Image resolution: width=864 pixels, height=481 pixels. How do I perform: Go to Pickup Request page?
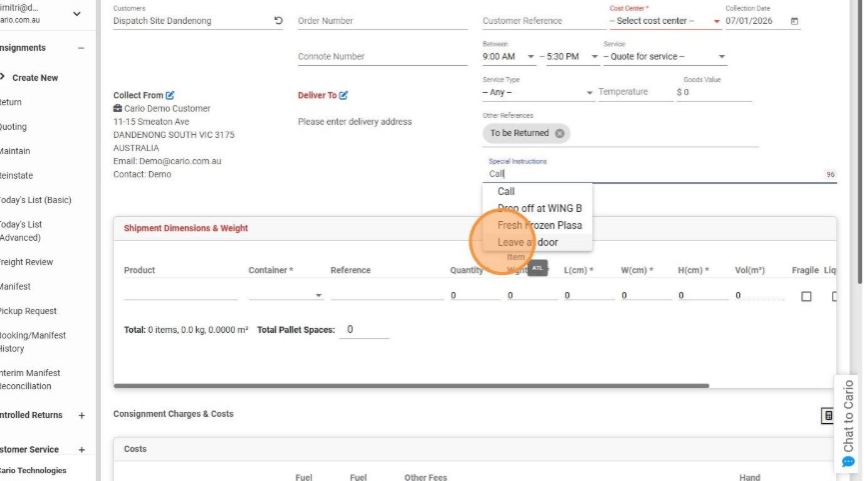pyautogui.click(x=28, y=311)
